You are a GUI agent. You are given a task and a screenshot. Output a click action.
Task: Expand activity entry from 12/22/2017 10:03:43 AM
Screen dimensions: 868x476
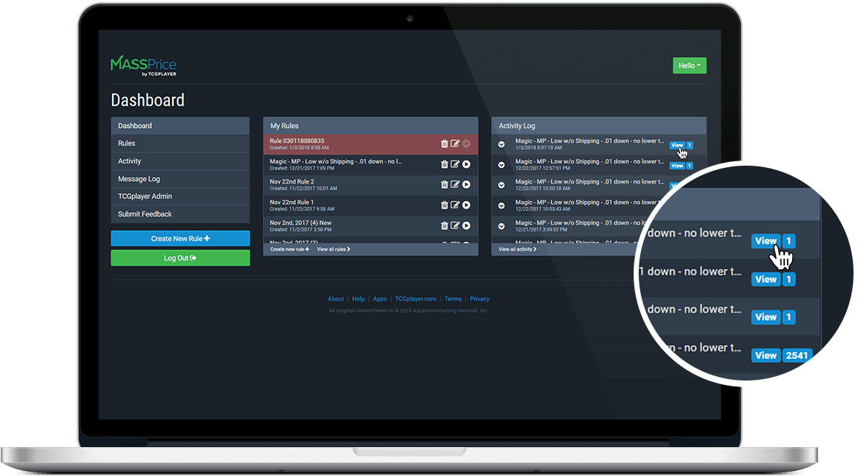[x=502, y=205]
